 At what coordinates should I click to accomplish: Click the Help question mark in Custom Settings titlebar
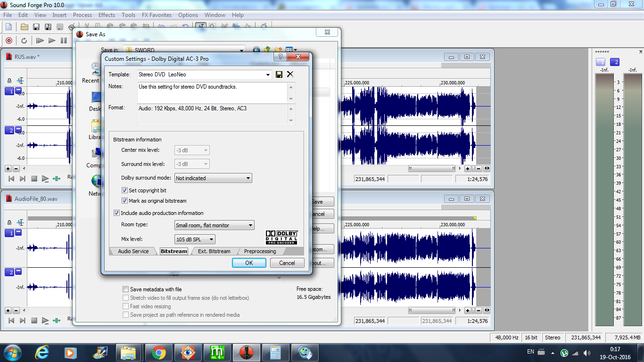280,57
